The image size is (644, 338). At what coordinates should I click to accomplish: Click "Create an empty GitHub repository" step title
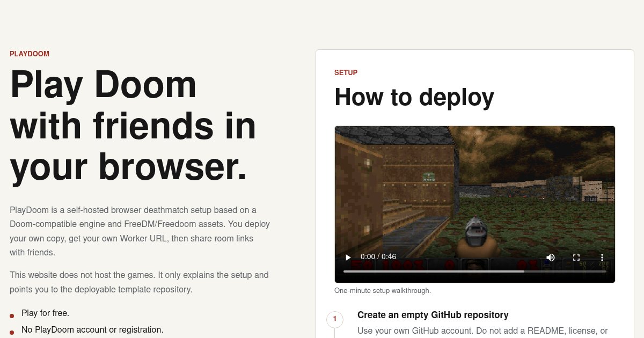pos(433,315)
